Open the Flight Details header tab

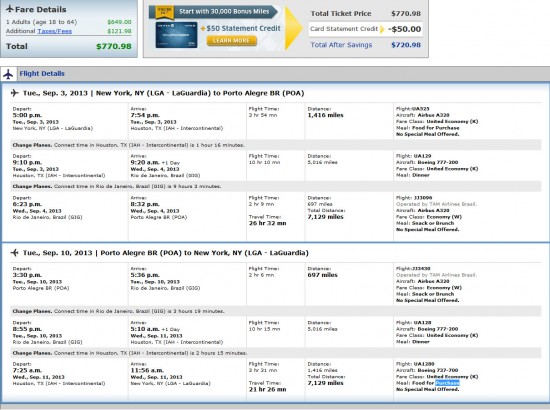(42, 74)
